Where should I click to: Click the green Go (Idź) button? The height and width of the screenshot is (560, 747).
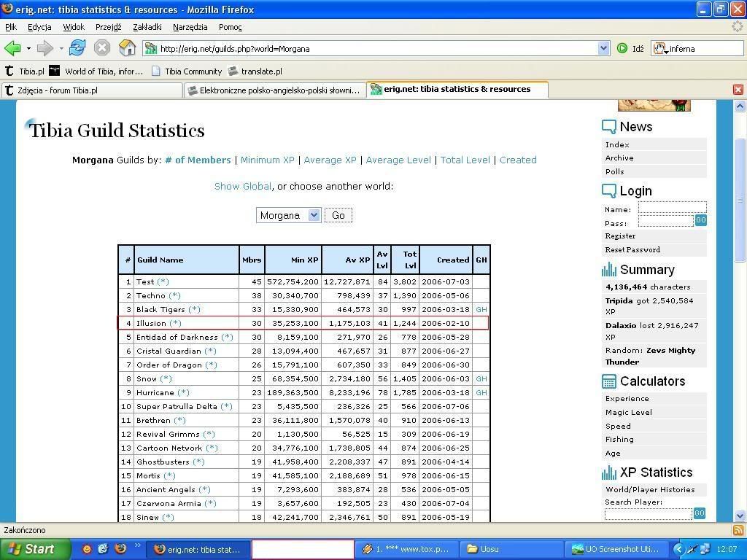click(630, 49)
